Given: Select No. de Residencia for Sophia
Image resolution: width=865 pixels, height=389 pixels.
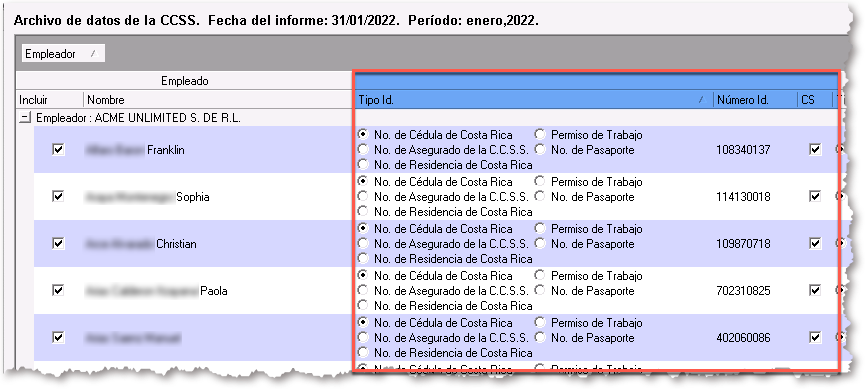Looking at the screenshot, I should [363, 211].
